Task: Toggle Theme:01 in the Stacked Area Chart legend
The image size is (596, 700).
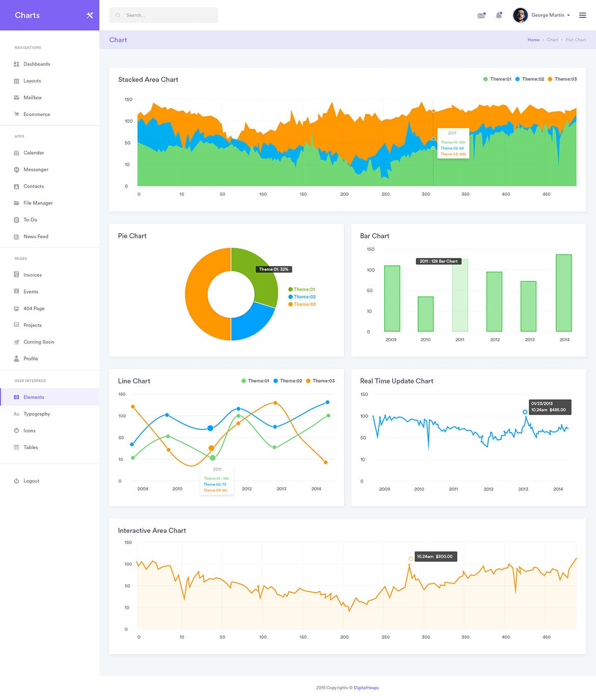Action: [498, 79]
